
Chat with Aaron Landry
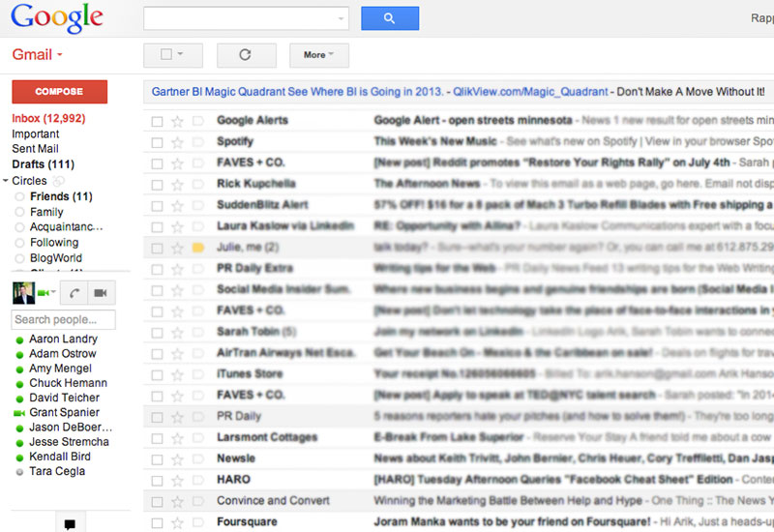(63, 340)
